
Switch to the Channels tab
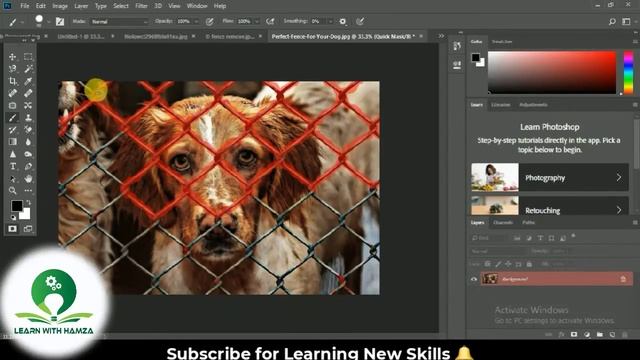coord(503,222)
